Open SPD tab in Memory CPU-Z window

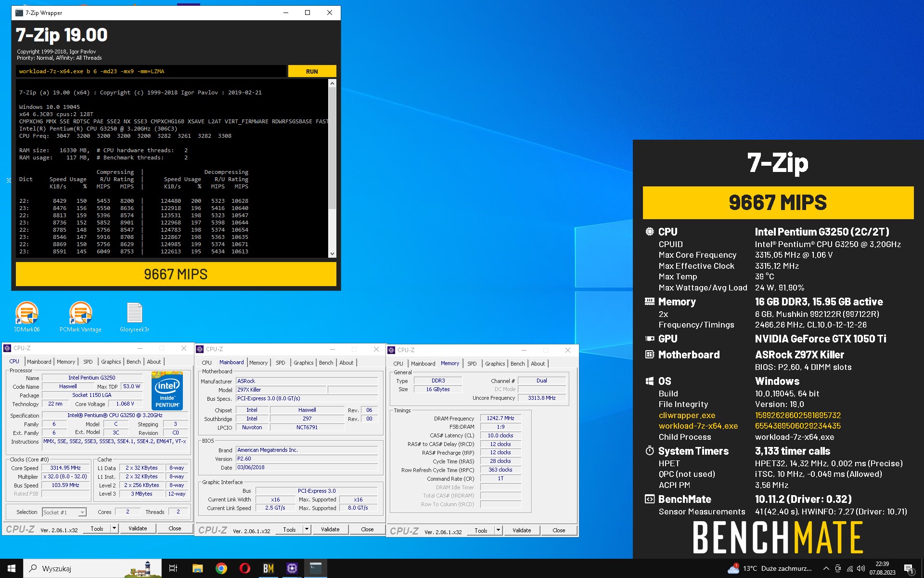pyautogui.click(x=472, y=364)
